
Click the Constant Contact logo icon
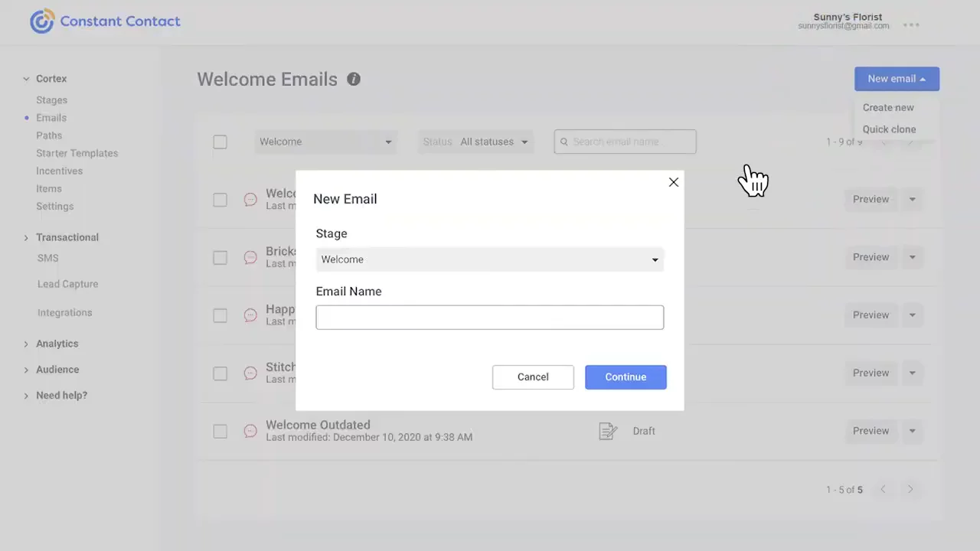pyautogui.click(x=42, y=21)
